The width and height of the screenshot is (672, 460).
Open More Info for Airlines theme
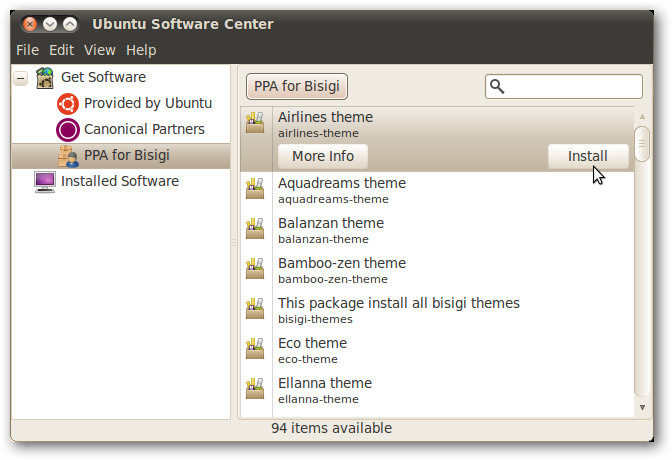(x=323, y=156)
